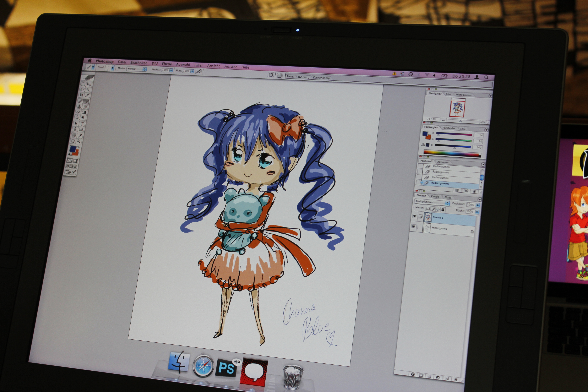Select the Lasso tool

(82, 89)
